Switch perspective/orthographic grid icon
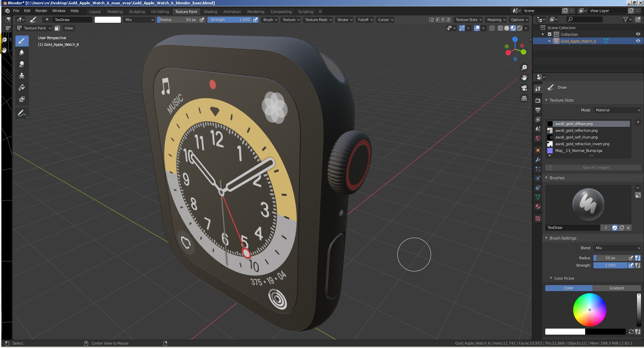The image size is (644, 348). 524,98
